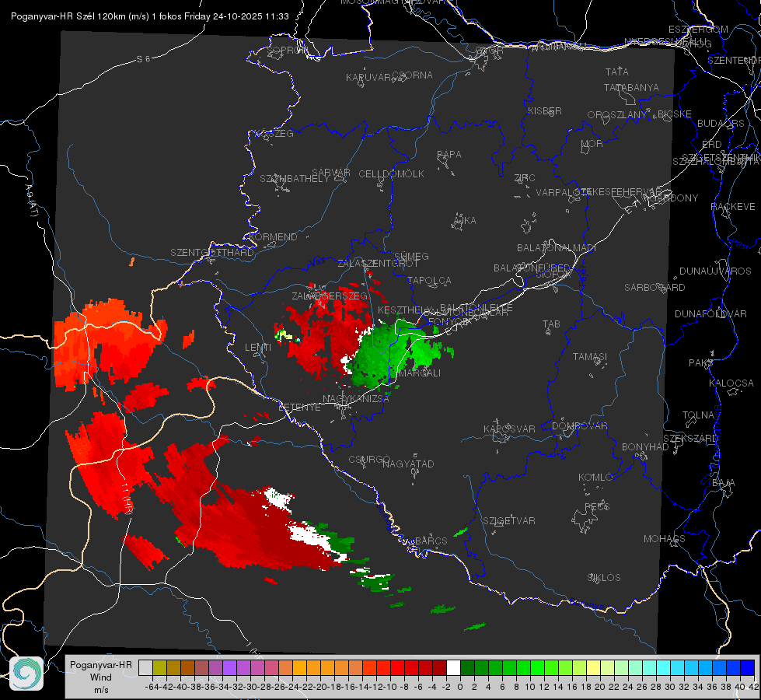Click the DUNAFÖLDVÁR city label
Viewport: 761px width, 700px height.
click(710, 313)
